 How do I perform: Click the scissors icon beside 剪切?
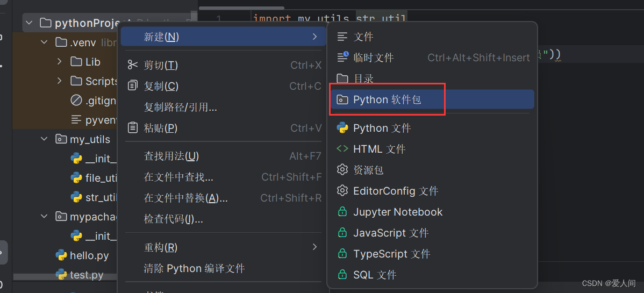pyautogui.click(x=133, y=65)
